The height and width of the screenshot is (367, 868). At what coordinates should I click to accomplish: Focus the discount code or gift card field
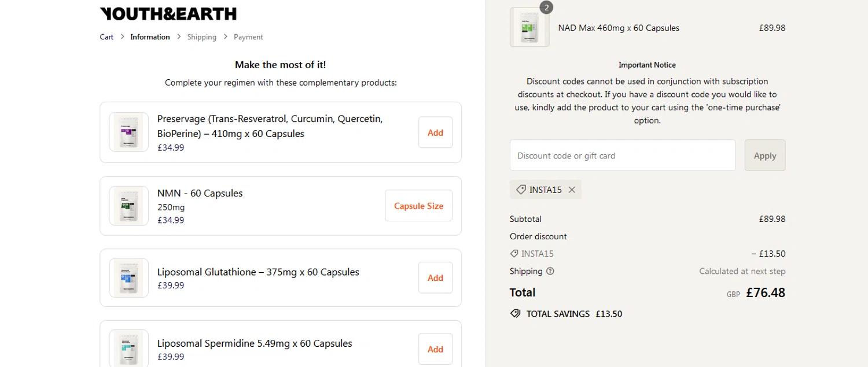(622, 155)
